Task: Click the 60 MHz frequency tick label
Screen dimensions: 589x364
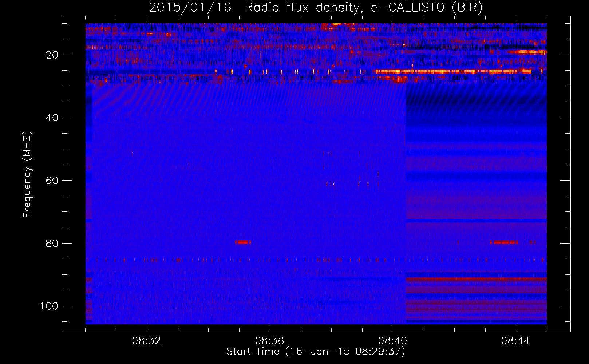Action: 52,181
